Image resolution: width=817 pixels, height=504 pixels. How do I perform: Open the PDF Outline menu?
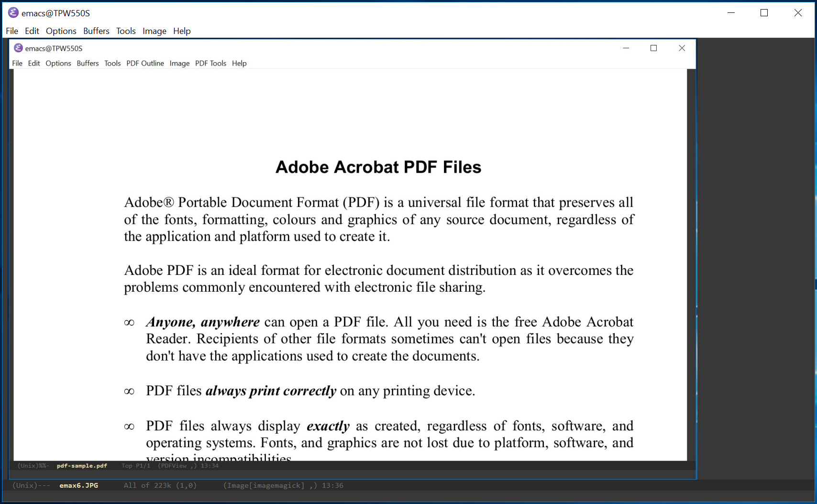(145, 63)
